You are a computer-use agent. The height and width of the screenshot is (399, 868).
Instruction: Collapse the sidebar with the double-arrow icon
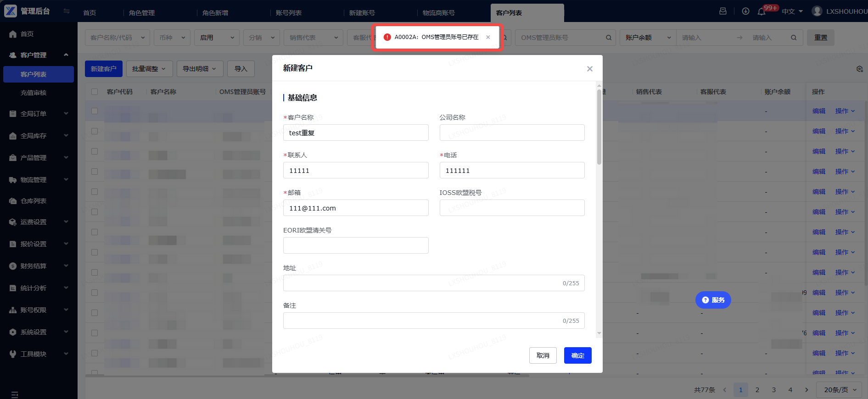click(67, 11)
